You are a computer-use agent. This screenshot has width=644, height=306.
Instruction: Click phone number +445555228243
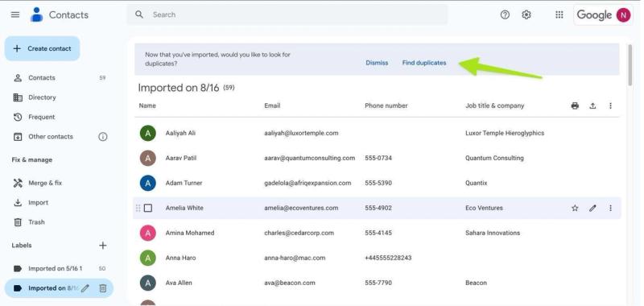(x=388, y=258)
